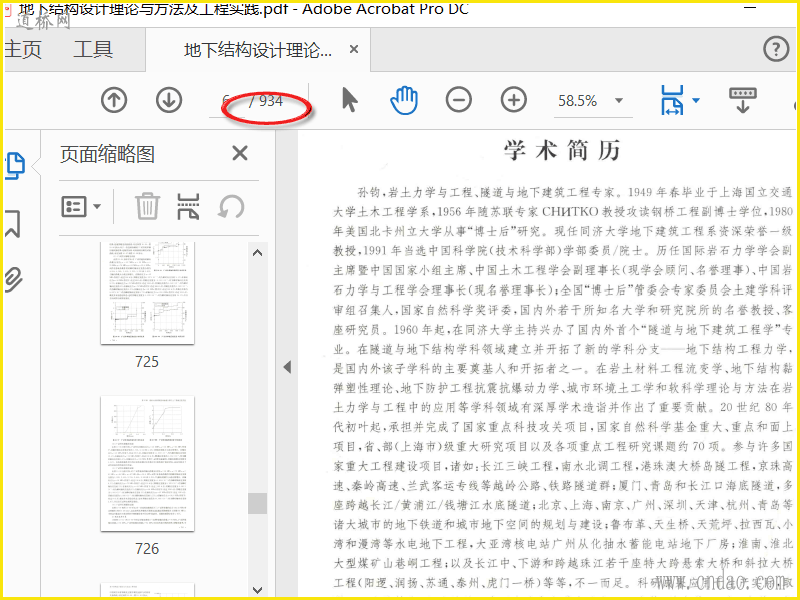Click the zoom percentage field showing 58.5%
Image resolution: width=800 pixels, height=600 pixels.
click(578, 101)
